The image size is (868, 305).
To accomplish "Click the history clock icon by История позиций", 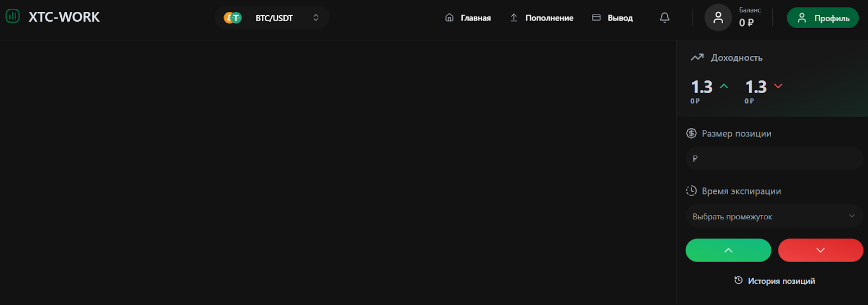I will (738, 280).
